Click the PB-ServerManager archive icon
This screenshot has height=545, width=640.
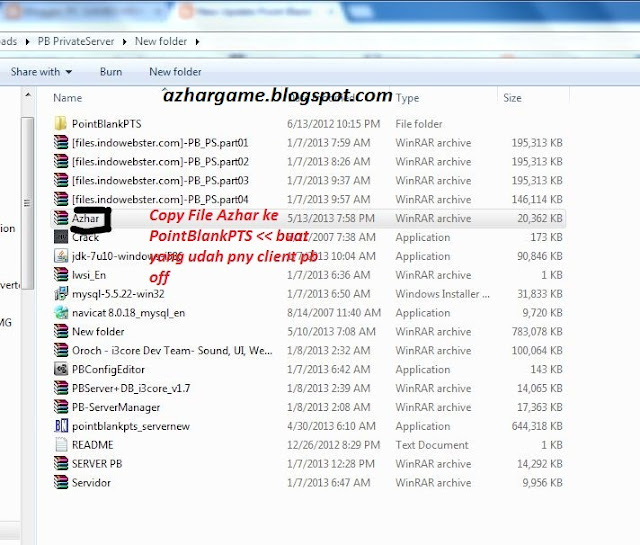coord(61,407)
